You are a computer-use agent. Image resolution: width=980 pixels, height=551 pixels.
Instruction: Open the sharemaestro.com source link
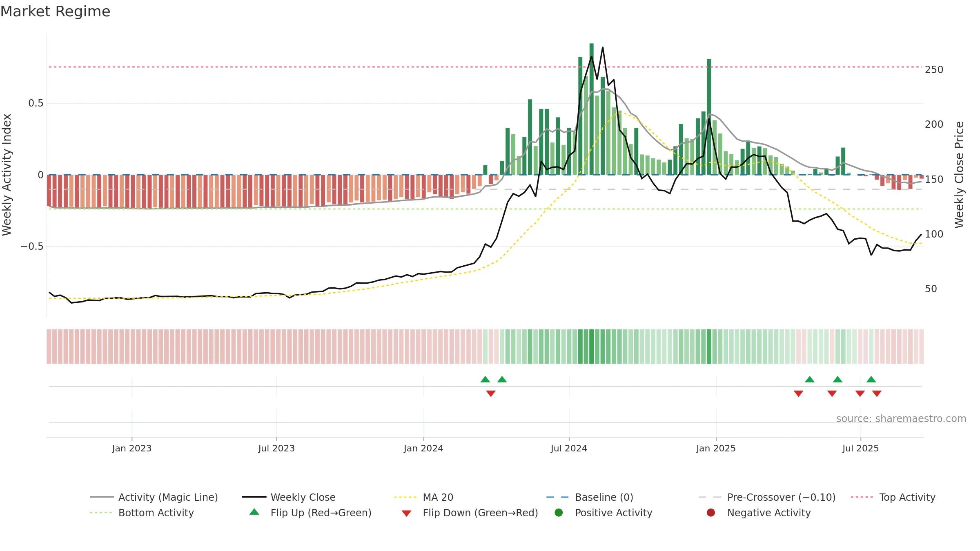901,418
